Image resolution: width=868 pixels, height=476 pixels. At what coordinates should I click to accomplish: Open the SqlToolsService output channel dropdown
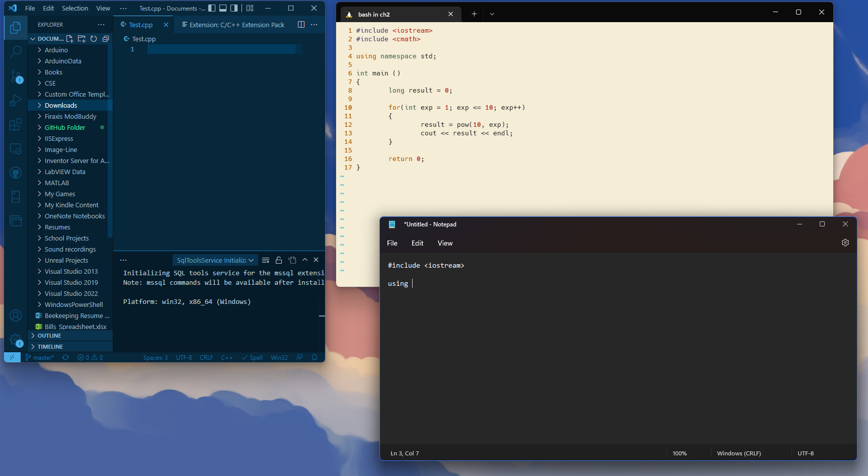[x=215, y=260]
